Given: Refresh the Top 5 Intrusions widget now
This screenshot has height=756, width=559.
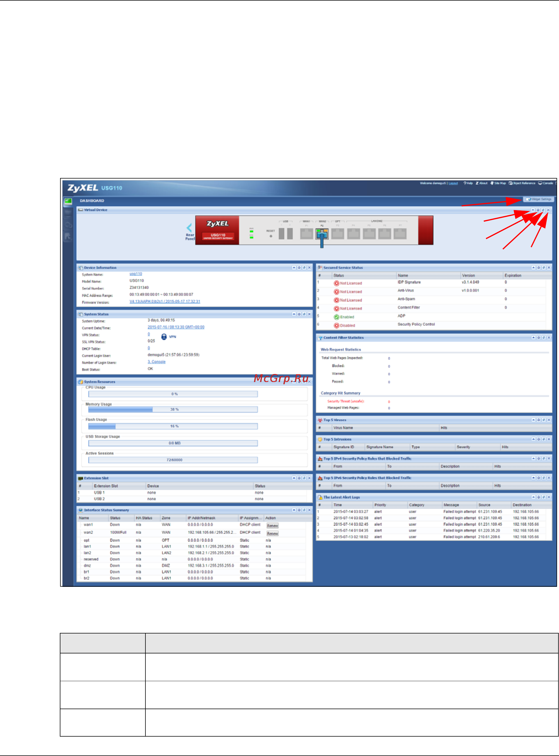Looking at the screenshot, I should click(543, 439).
